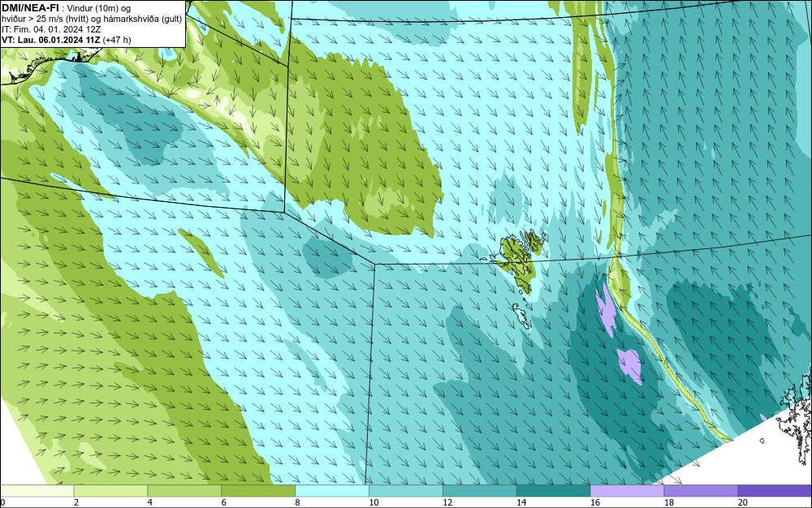
Task: Click the 10–12 m/s legend color swatch
Action: point(406,490)
